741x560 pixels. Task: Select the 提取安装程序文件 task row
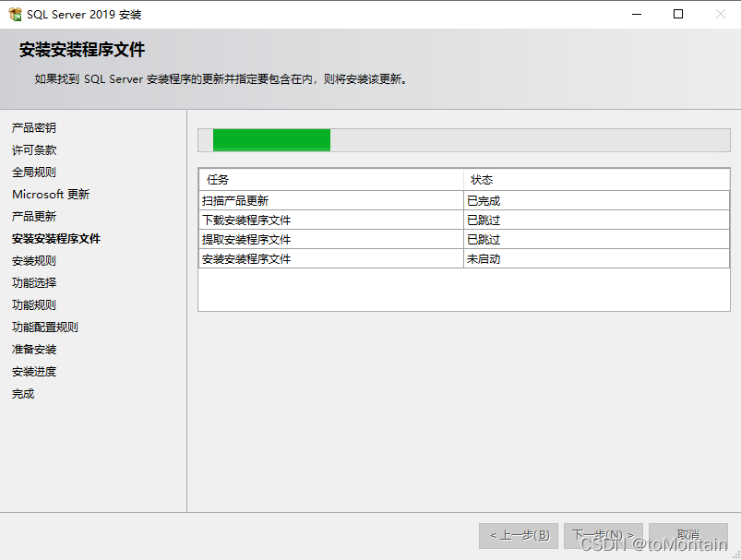(464, 239)
